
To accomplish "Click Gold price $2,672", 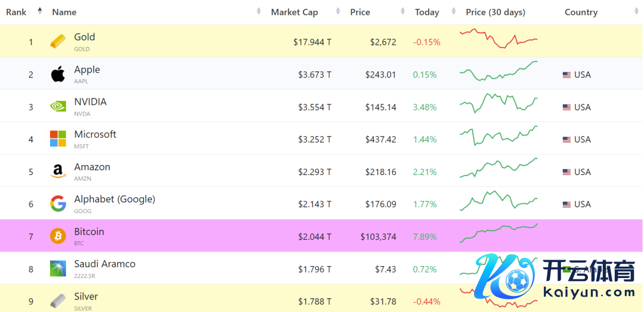I will click(x=383, y=42).
